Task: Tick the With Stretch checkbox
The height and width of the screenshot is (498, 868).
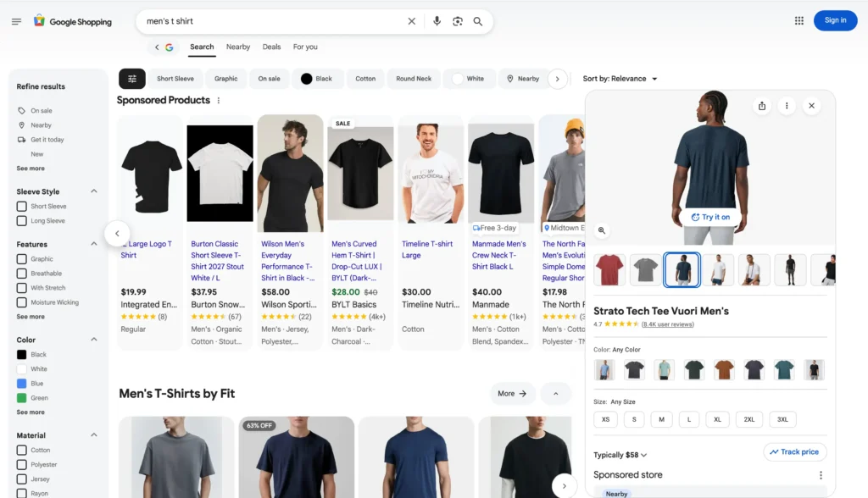Action: pyautogui.click(x=21, y=288)
